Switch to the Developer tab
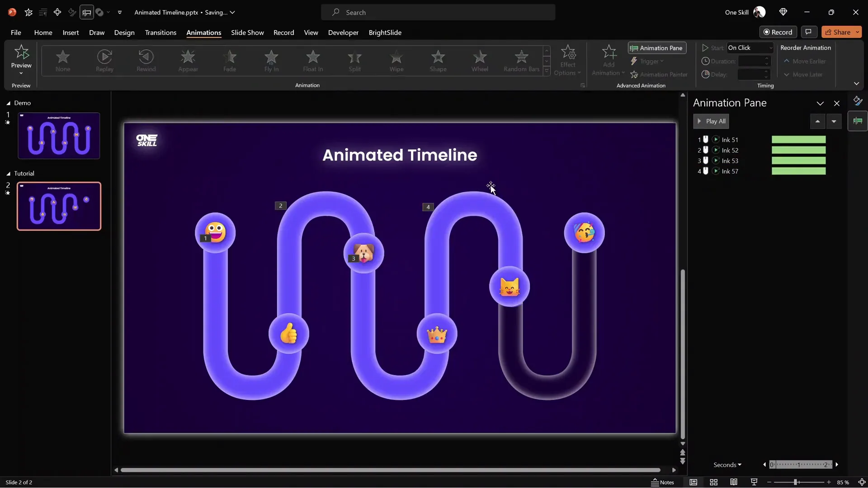This screenshot has width=868, height=488. tap(343, 33)
